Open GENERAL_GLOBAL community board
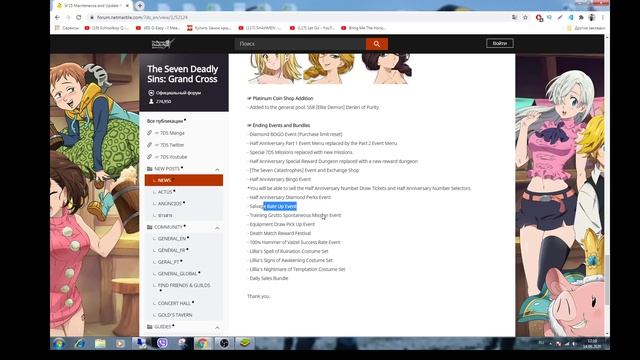The image size is (640, 360). point(178,273)
